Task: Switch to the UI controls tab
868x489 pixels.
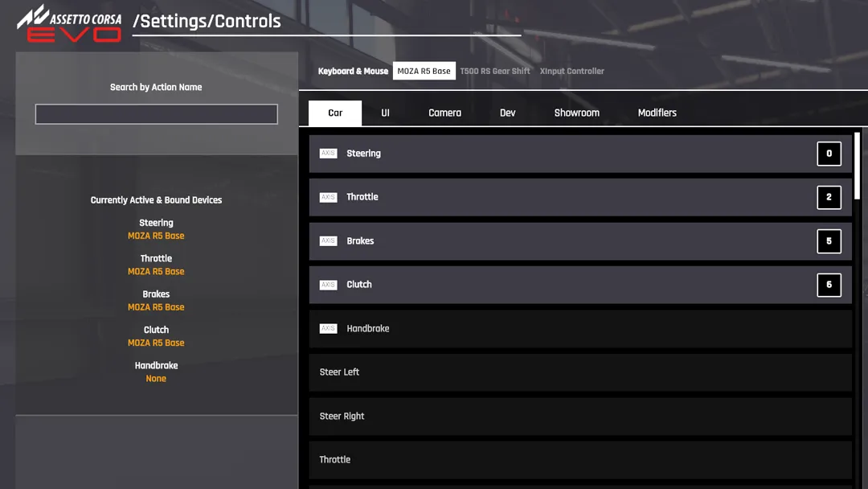Action: coord(385,113)
